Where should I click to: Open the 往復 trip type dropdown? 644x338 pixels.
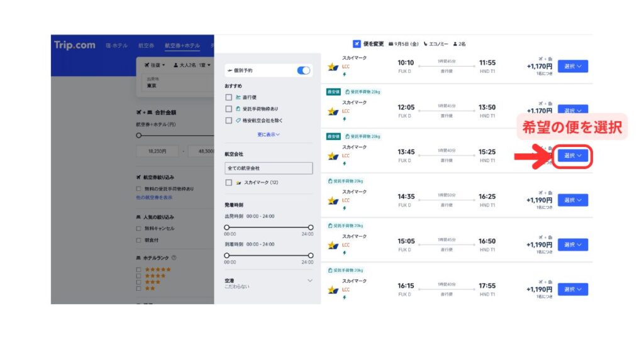pos(155,65)
